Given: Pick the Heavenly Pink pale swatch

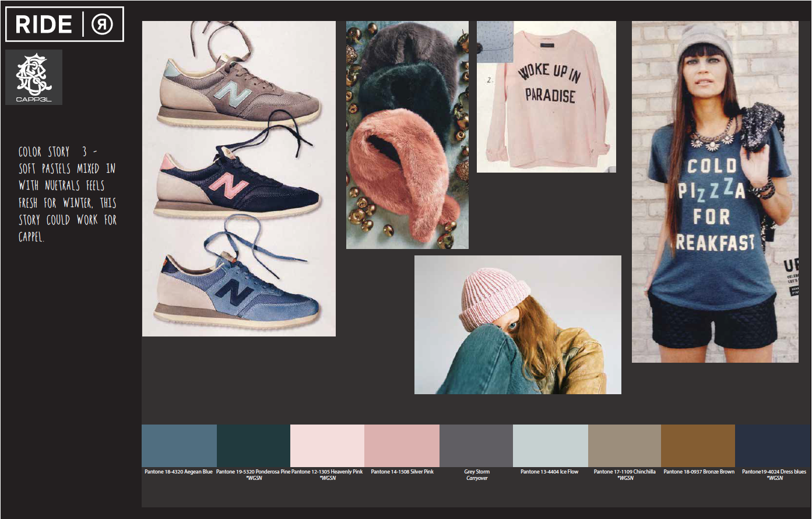Looking at the screenshot, I should (x=327, y=446).
